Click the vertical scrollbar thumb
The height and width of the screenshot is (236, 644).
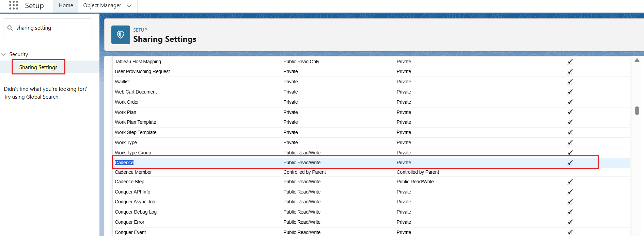[637, 111]
